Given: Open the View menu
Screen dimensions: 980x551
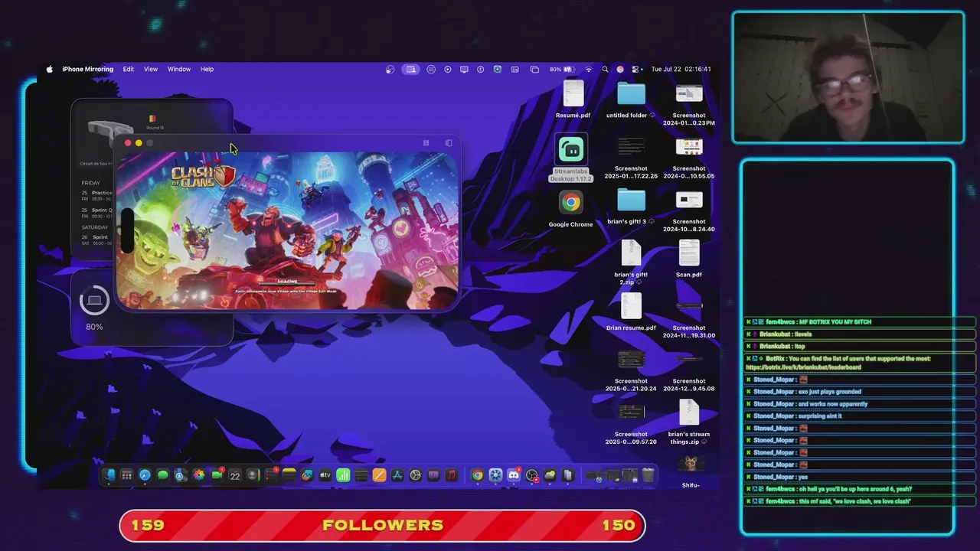Looking at the screenshot, I should click(151, 69).
